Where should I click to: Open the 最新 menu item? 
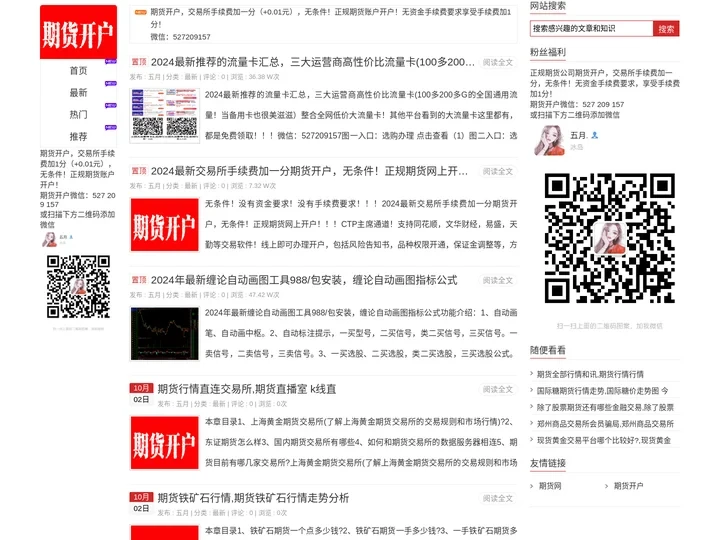[x=78, y=93]
